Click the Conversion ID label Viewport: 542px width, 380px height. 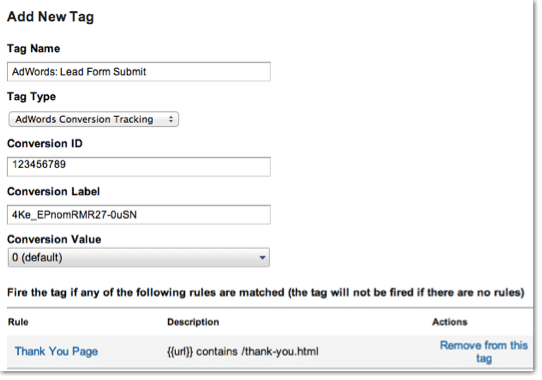(45, 143)
